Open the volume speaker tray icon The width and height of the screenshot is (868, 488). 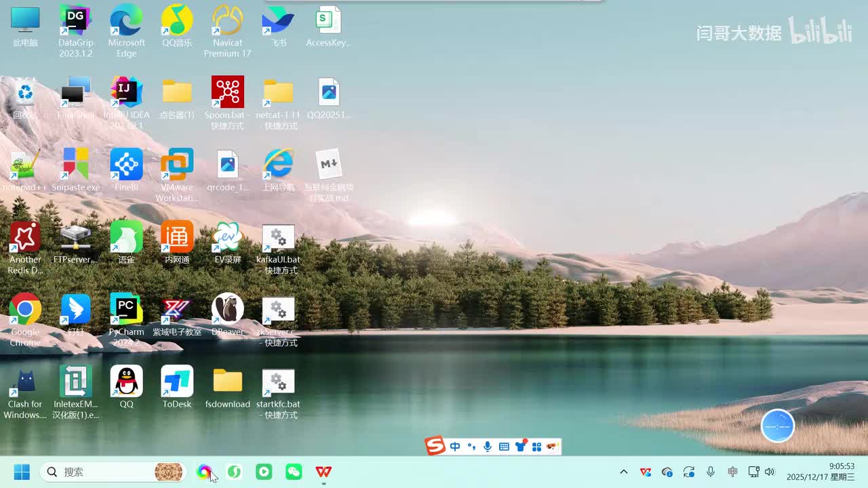point(770,472)
